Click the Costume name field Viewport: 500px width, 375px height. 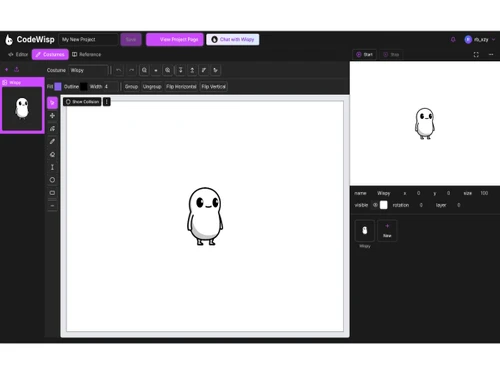click(88, 70)
